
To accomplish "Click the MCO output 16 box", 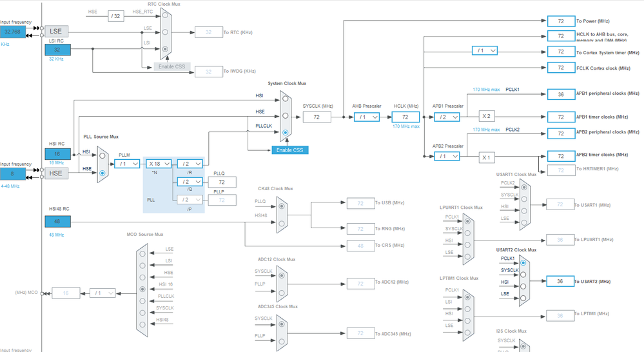I will point(66,293).
